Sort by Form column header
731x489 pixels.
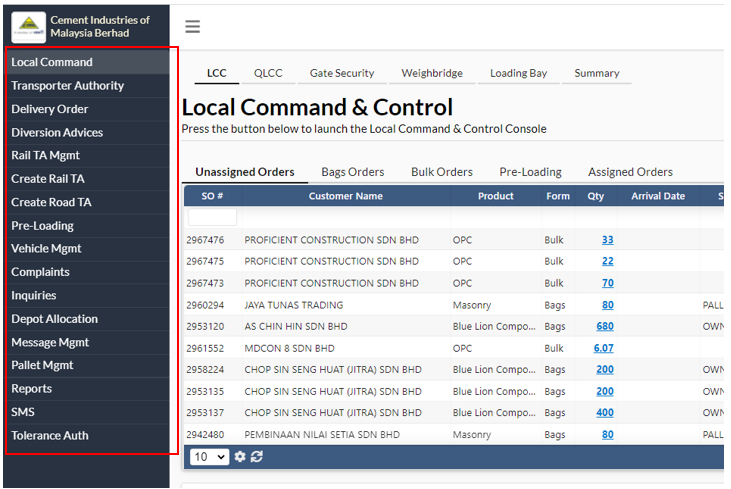click(558, 196)
